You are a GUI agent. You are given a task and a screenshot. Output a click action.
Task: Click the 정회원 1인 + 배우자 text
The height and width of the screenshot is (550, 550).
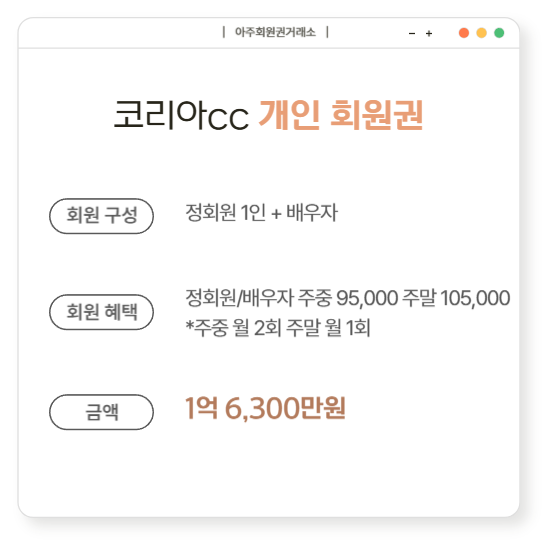click(x=261, y=213)
